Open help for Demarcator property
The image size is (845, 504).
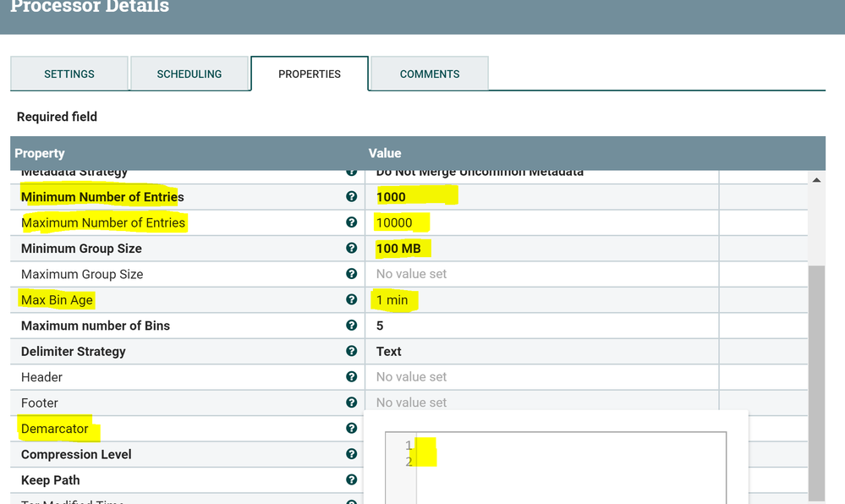click(351, 429)
